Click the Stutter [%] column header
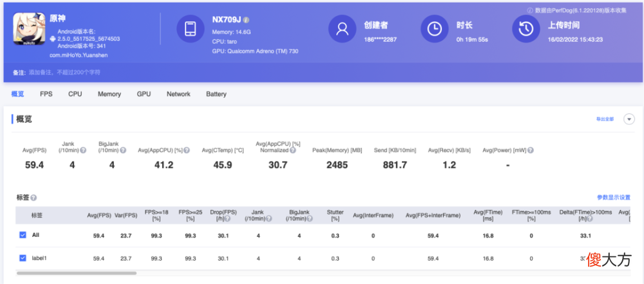Image resolution: width=644 pixels, height=284 pixels. [x=335, y=215]
